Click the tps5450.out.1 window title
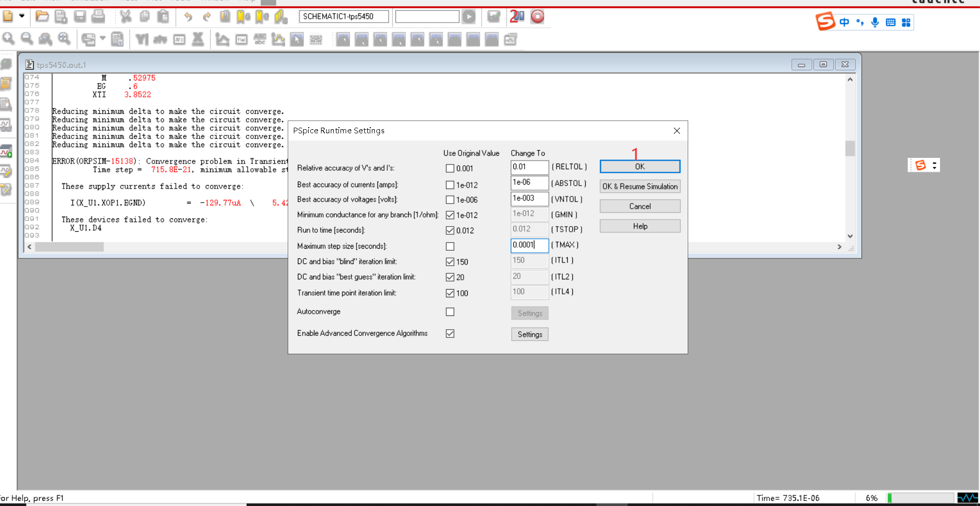 tap(62, 65)
